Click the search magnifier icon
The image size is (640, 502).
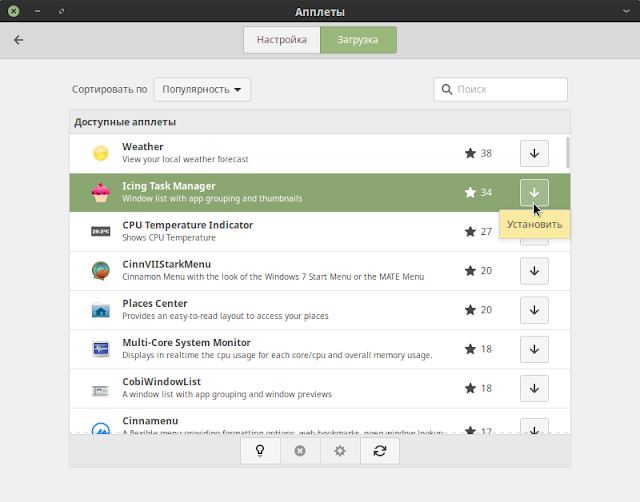[447, 89]
